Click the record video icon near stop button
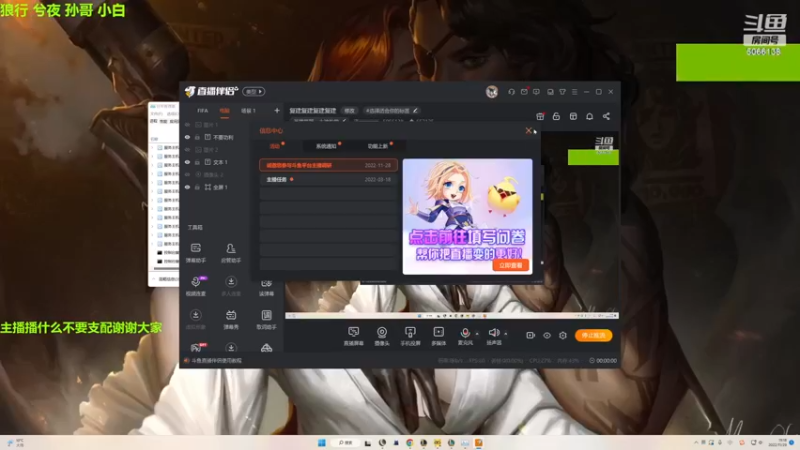Image resolution: width=800 pixels, height=450 pixels. pyautogui.click(x=530, y=335)
